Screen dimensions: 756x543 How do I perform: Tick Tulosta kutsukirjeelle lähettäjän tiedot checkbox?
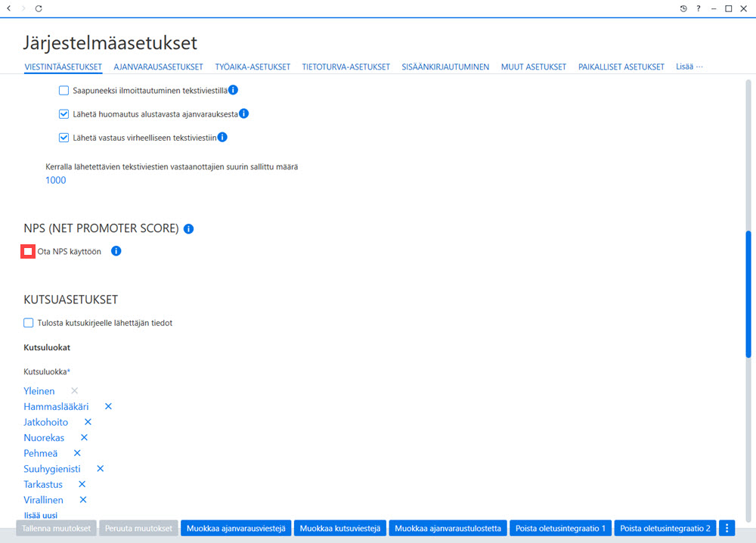click(29, 323)
